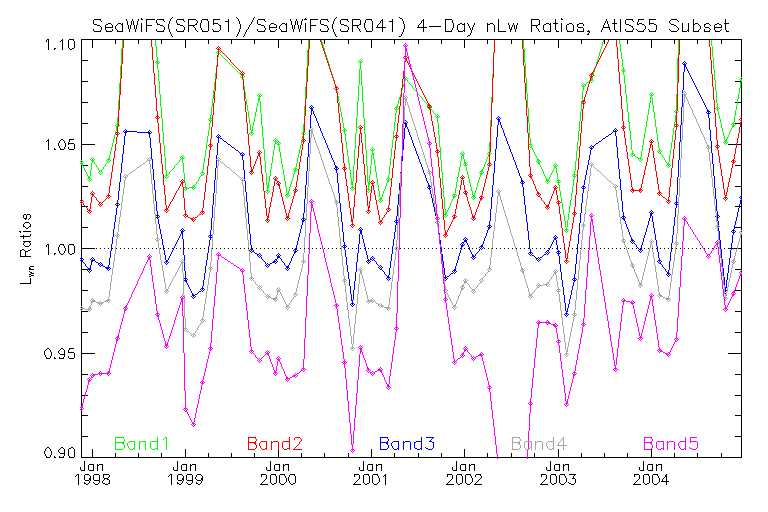Click the Jan 2004 x-axis label
Viewport: 768px width, 512px height.
tap(651, 473)
